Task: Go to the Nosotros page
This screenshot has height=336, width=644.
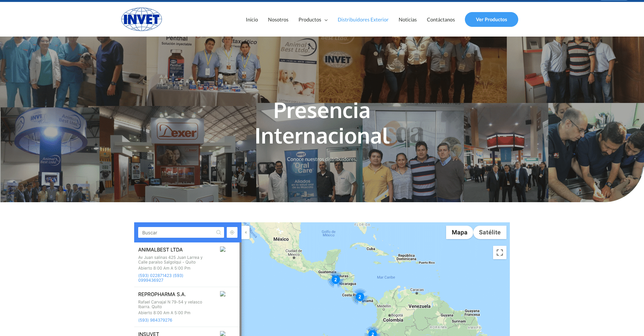Action: (278, 20)
